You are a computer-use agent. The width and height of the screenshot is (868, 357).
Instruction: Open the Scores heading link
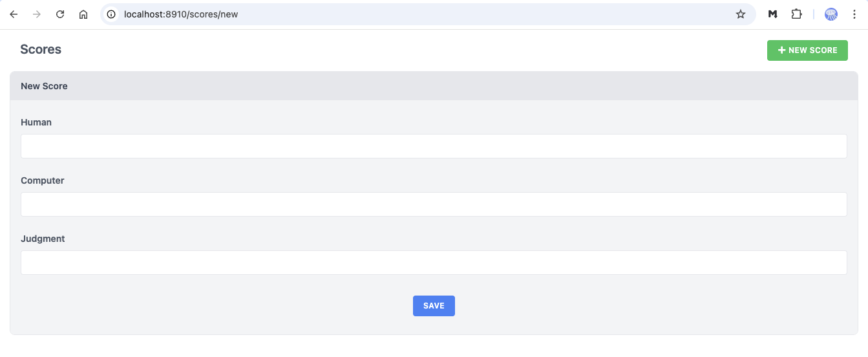[x=41, y=49]
